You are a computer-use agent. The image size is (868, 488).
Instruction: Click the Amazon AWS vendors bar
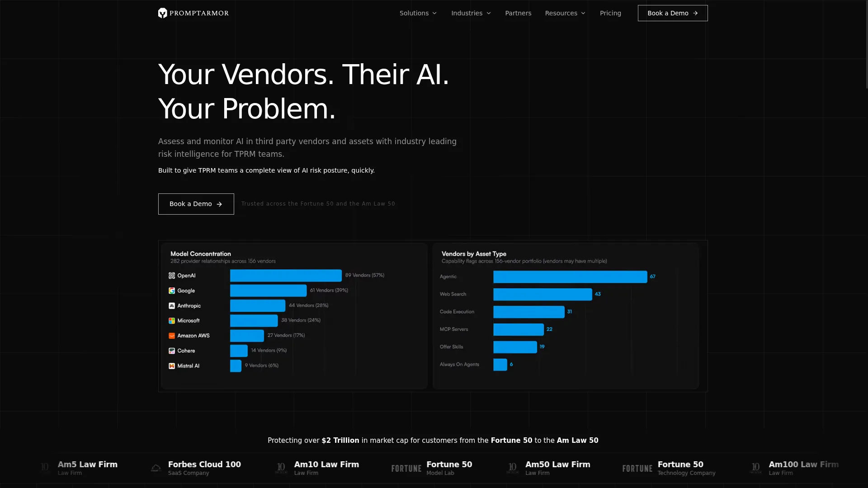247,336
